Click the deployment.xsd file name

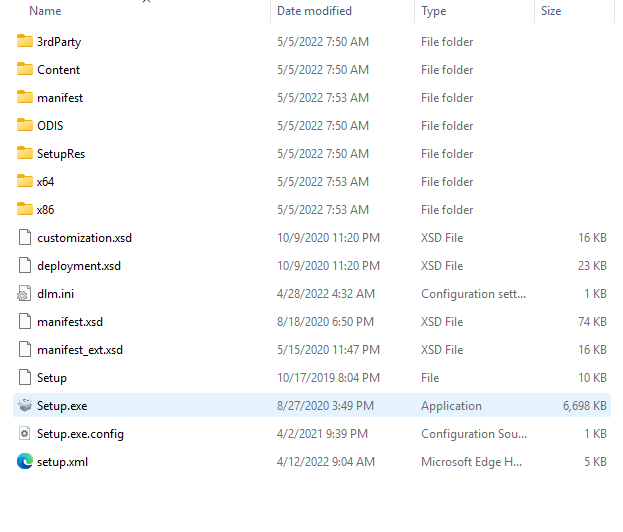tap(79, 266)
